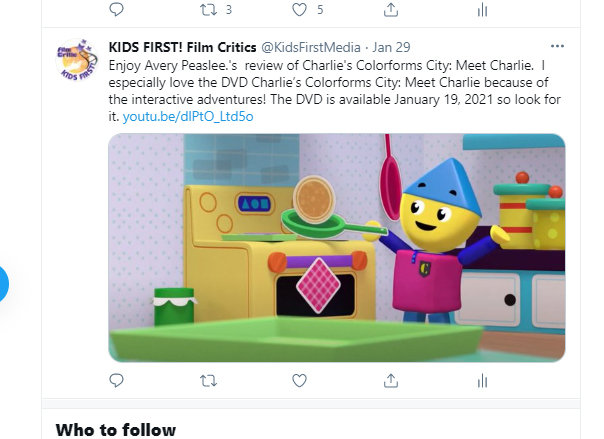Reply to the previous tweet above
This screenshot has height=439, width=604.
pyautogui.click(x=116, y=9)
